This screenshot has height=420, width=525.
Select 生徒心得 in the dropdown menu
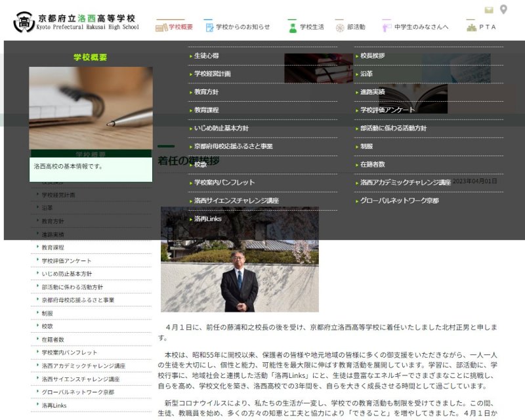pyautogui.click(x=207, y=56)
